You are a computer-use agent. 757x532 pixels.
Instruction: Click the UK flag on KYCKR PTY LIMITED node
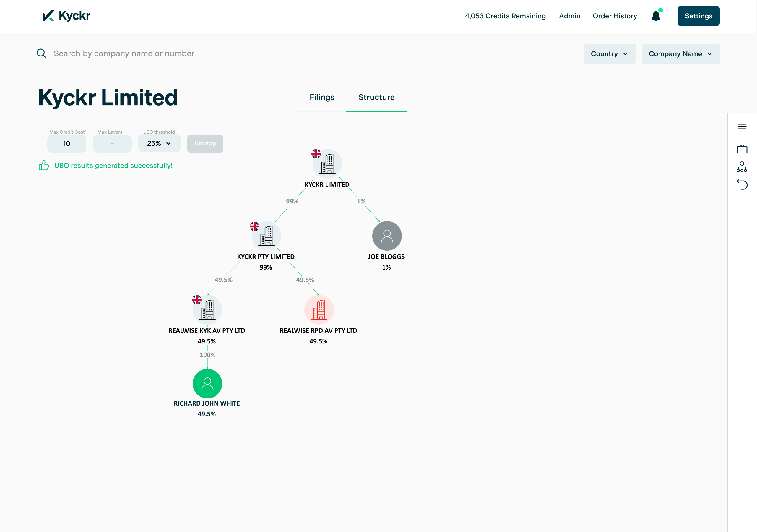[254, 226]
